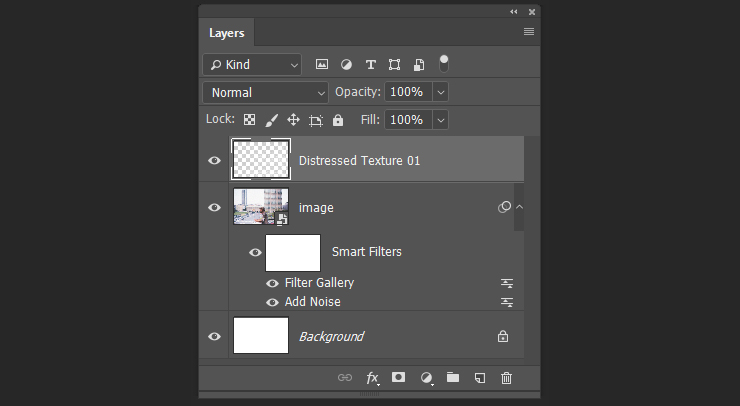
Task: Collapse the panel with double arrows
Action: (x=513, y=12)
